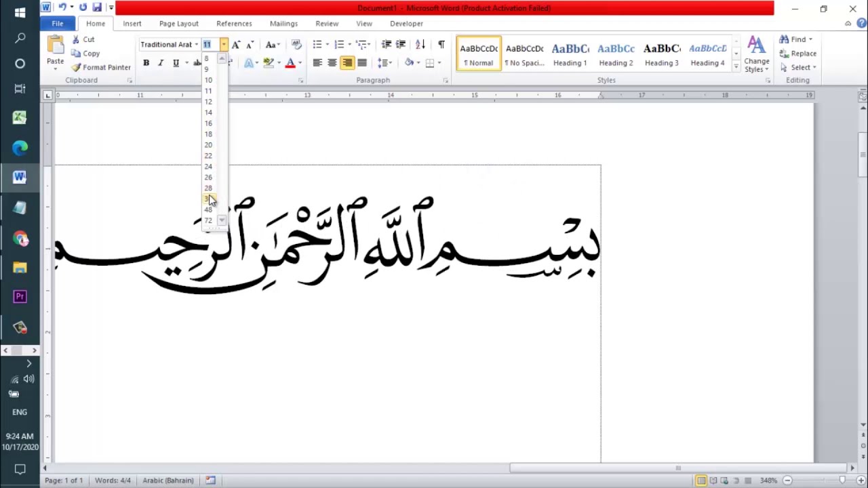The width and height of the screenshot is (868, 488).
Task: Click the Save icon in Quick Access
Action: coord(97,7)
